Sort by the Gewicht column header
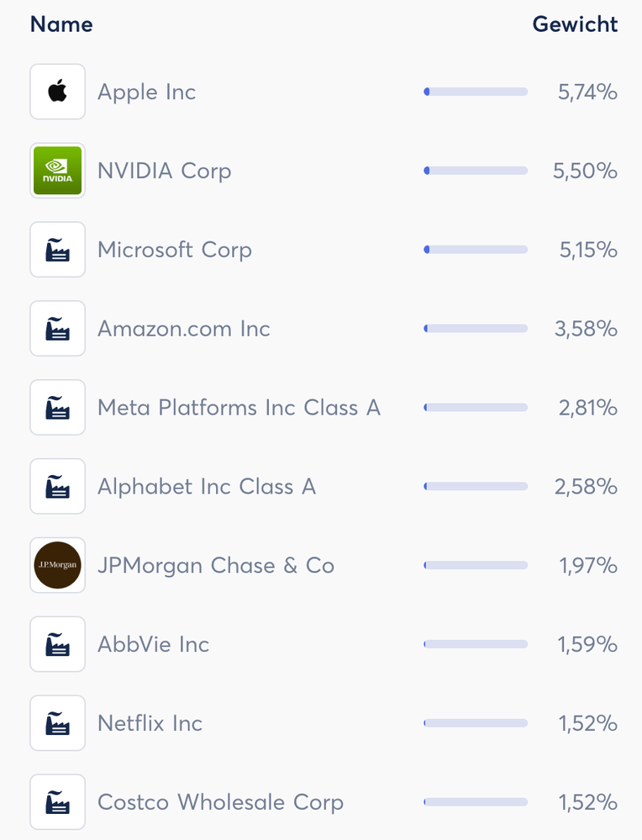The image size is (642, 840). 575,24
